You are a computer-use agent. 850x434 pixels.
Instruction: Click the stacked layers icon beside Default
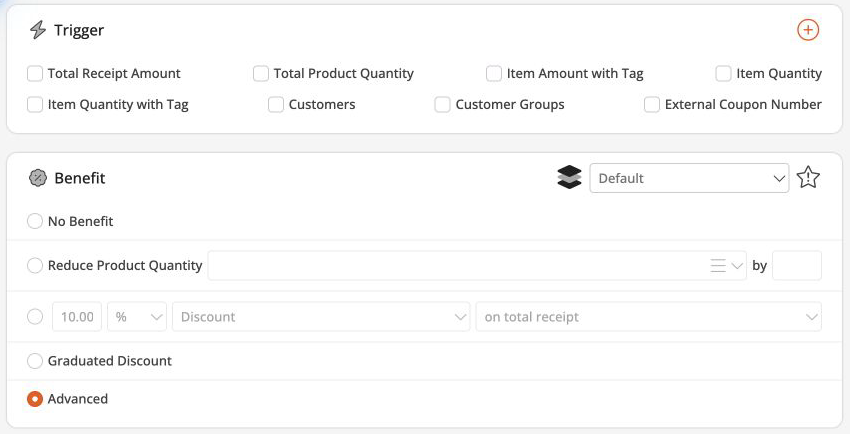point(569,178)
